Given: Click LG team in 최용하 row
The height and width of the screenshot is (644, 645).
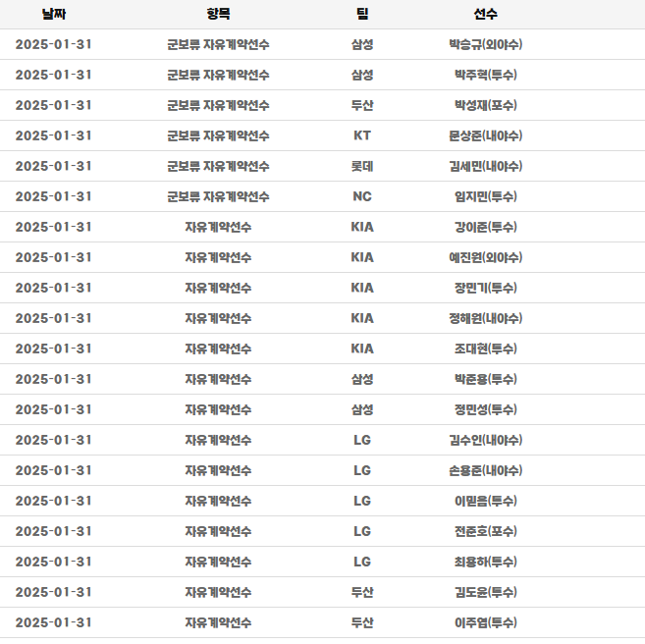Looking at the screenshot, I should pyautogui.click(x=362, y=562).
